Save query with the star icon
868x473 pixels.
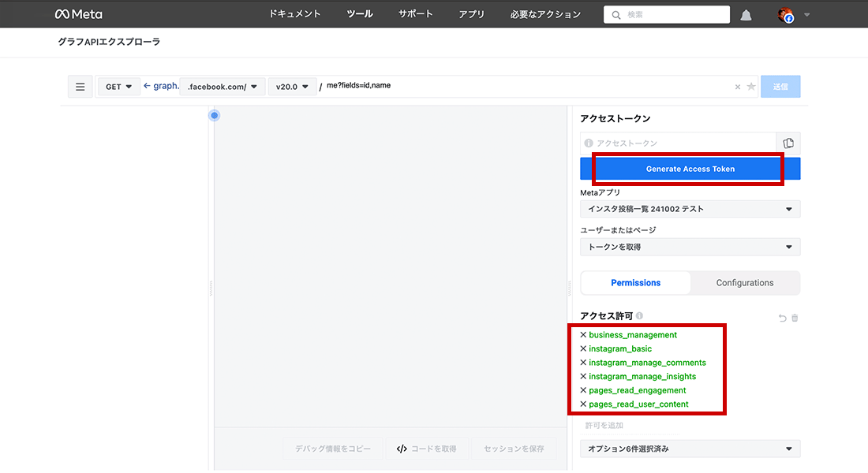click(x=751, y=86)
